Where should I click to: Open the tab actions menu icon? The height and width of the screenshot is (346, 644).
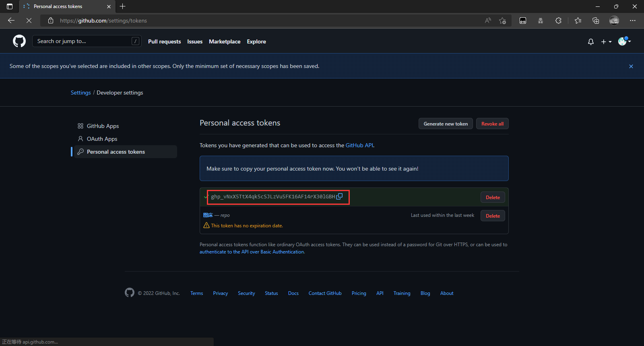pos(10,6)
